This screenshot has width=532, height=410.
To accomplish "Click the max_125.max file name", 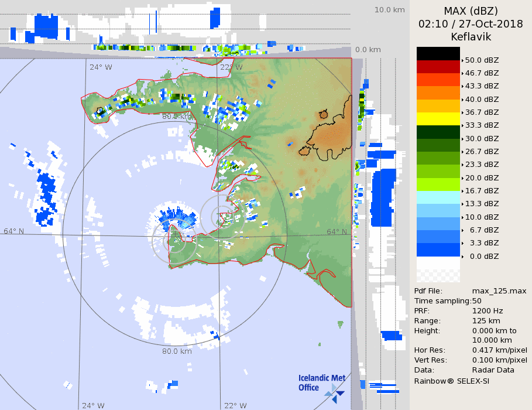I will (x=499, y=291).
